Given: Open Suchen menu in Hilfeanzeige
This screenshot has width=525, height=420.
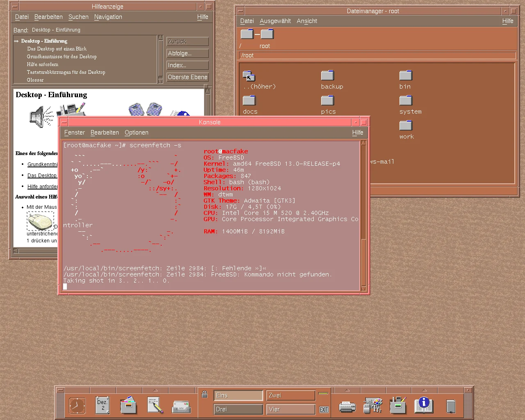Looking at the screenshot, I should coord(78,17).
